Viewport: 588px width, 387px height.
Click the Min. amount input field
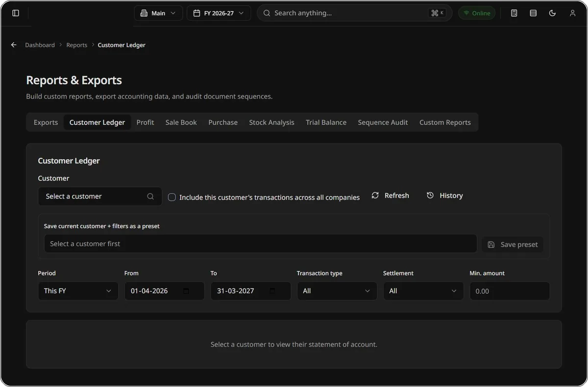click(x=510, y=291)
